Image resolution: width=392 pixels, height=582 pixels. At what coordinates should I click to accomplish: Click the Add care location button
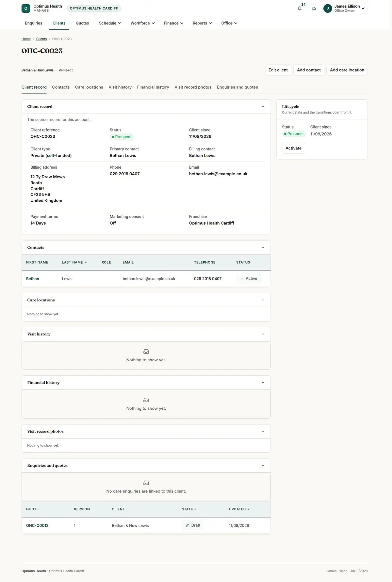tap(347, 70)
